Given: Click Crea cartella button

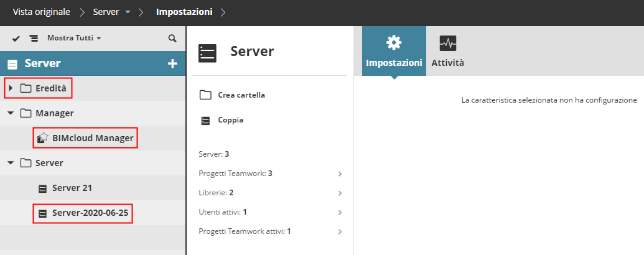Looking at the screenshot, I should point(241,95).
